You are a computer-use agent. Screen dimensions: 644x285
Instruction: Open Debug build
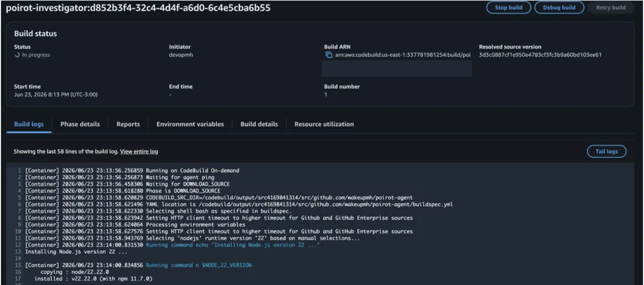tap(559, 8)
